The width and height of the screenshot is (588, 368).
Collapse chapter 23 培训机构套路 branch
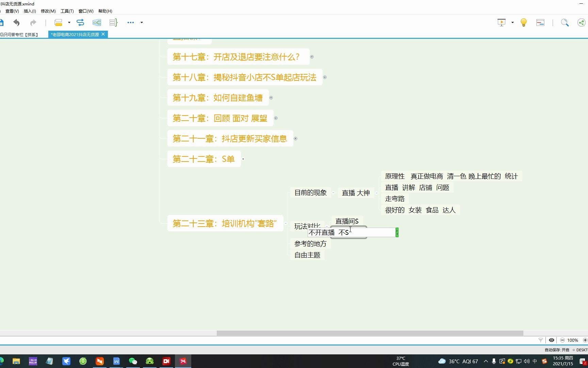tap(285, 224)
